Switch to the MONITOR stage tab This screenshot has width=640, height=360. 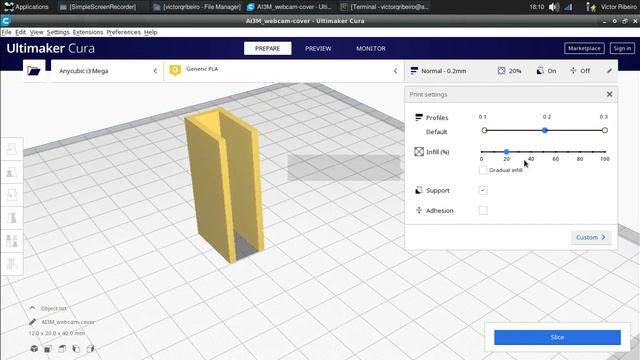click(x=371, y=48)
